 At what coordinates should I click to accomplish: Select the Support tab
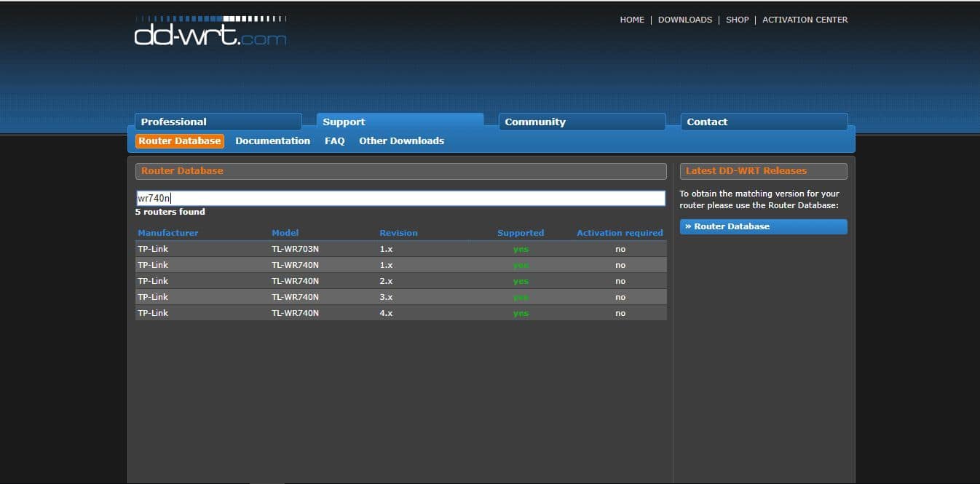click(x=400, y=122)
